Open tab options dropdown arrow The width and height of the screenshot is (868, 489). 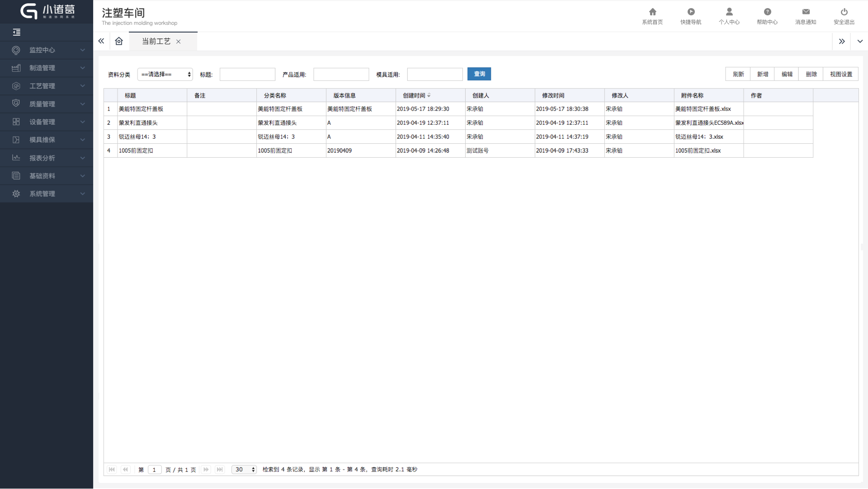tap(860, 41)
